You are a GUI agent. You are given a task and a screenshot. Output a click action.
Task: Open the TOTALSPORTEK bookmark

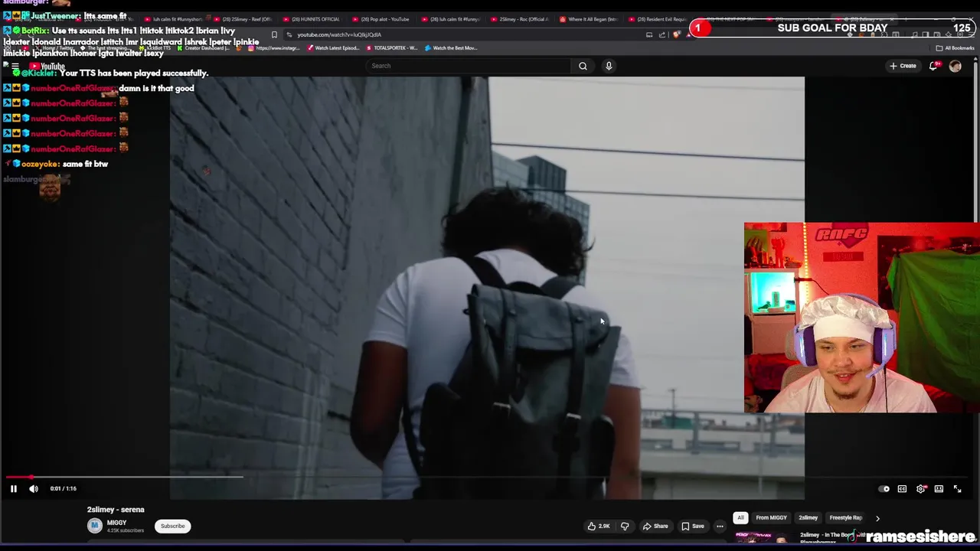[392, 48]
